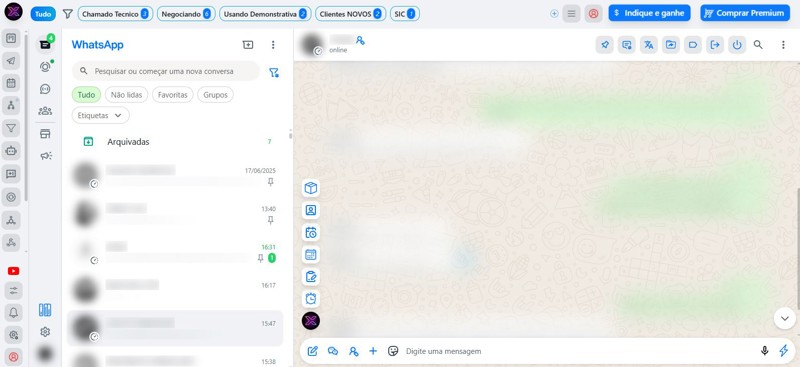Select the Clientes NOVOS tab
This screenshot has height=367, width=800.
(x=351, y=14)
